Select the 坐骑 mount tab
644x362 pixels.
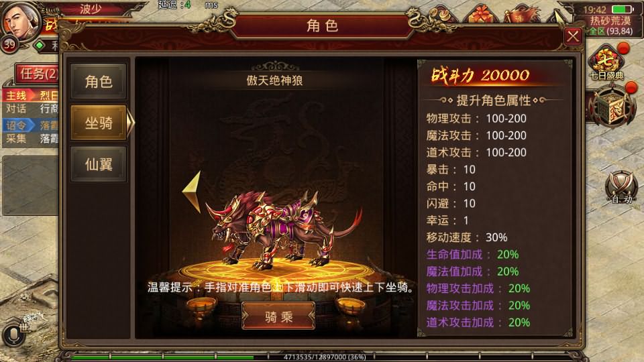(x=99, y=122)
